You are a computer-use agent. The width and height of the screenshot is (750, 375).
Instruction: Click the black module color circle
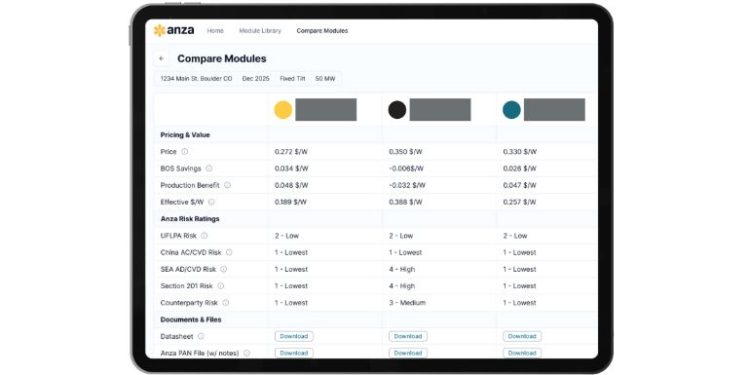[397, 110]
